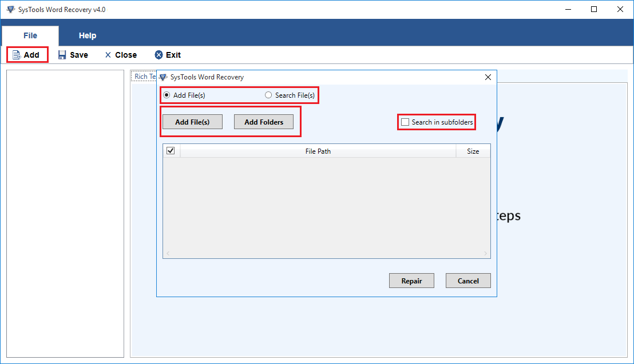Enable Search in subfolders checkbox
This screenshot has height=364, width=634.
(x=405, y=122)
